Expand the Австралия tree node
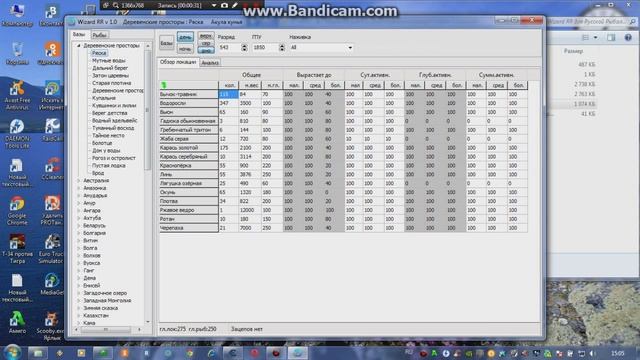 tap(79, 180)
